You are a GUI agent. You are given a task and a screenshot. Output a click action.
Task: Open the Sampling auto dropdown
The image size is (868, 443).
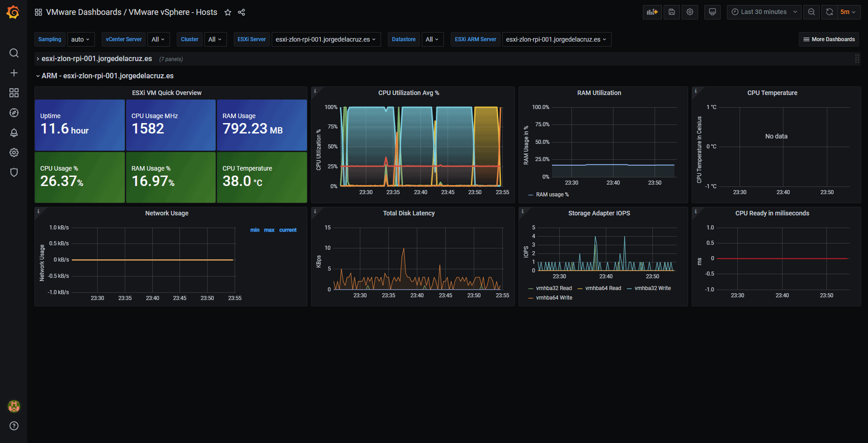click(81, 39)
